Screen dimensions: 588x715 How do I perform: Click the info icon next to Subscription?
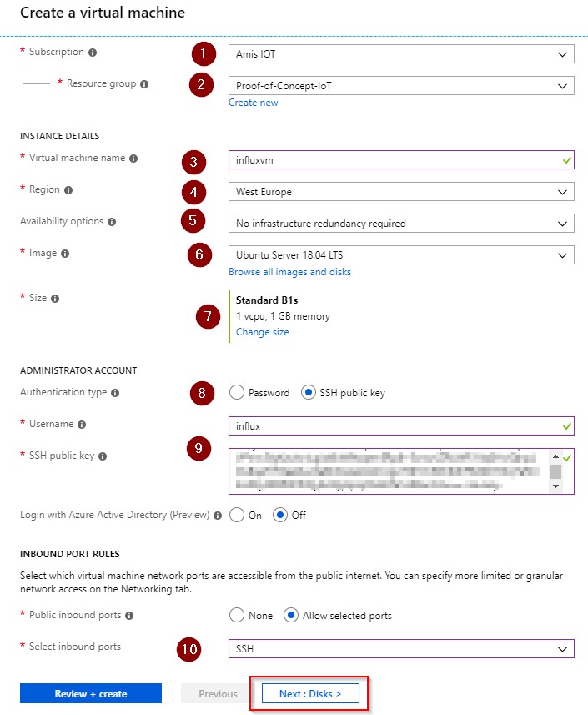[93, 52]
